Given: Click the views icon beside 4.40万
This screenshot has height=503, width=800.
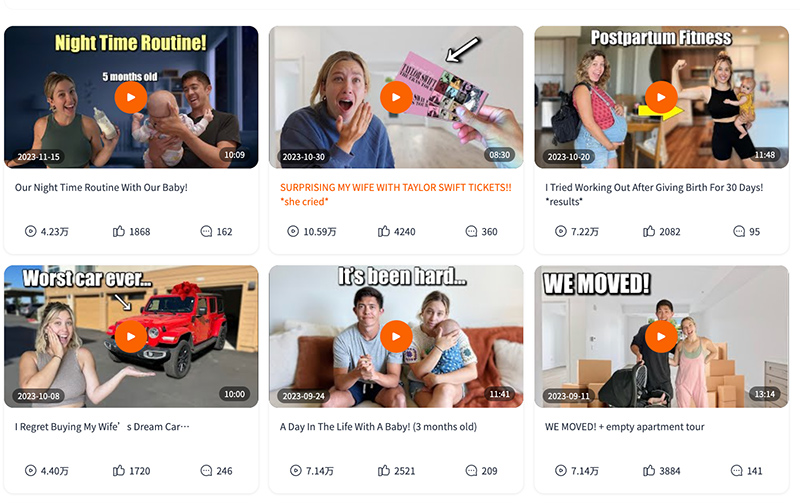Looking at the screenshot, I should 31,470.
